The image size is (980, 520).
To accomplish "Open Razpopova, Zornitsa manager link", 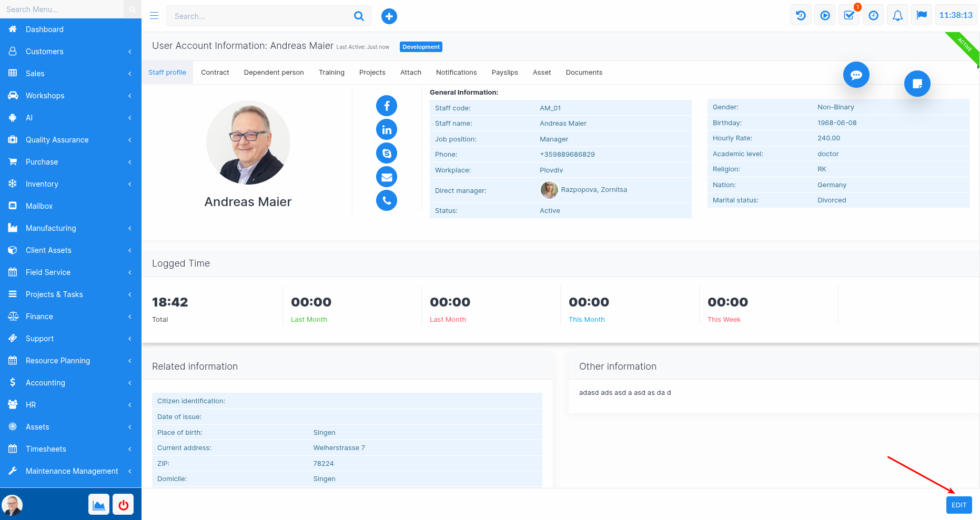I will point(593,190).
